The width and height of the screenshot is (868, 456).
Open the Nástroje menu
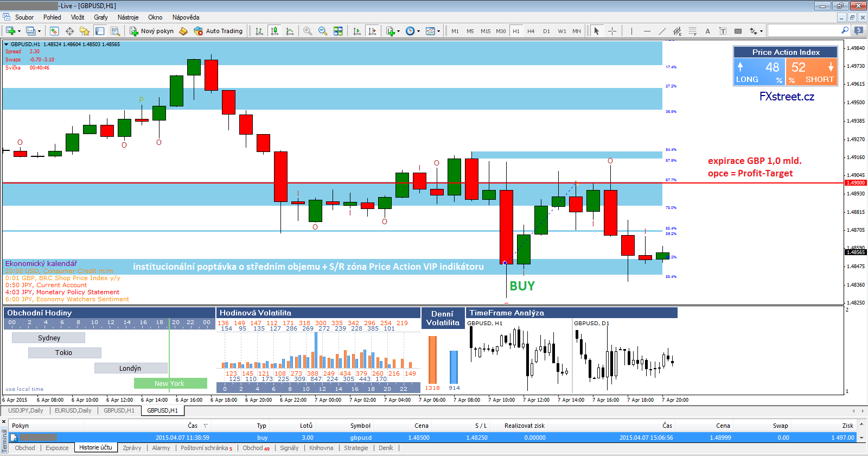pos(128,17)
